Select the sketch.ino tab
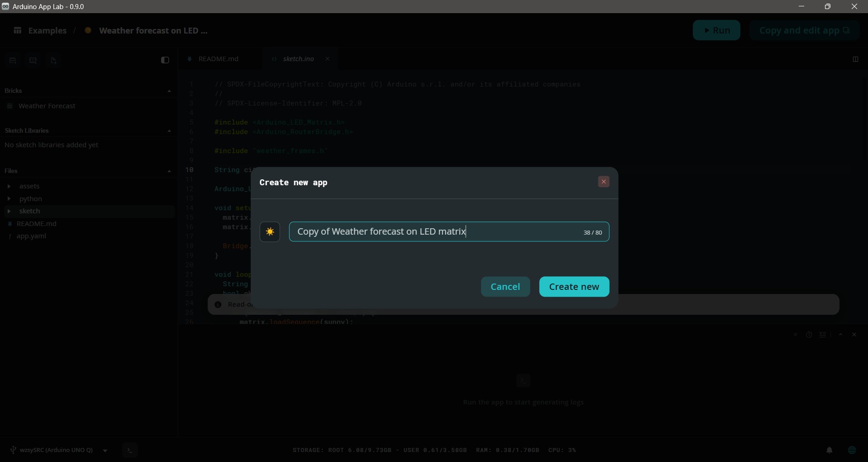The image size is (868, 462). pyautogui.click(x=298, y=59)
